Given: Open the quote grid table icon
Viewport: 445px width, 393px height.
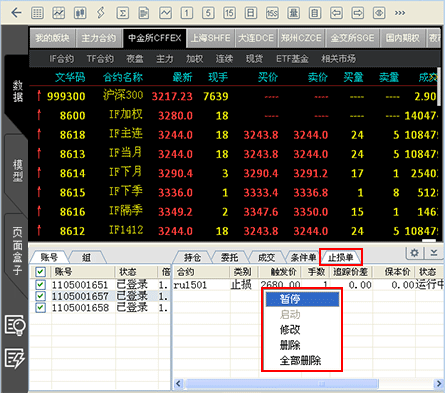Looking at the screenshot, I should tap(37, 13).
